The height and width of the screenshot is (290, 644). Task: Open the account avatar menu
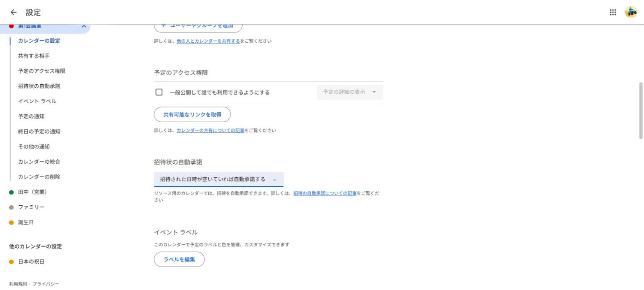point(631,12)
